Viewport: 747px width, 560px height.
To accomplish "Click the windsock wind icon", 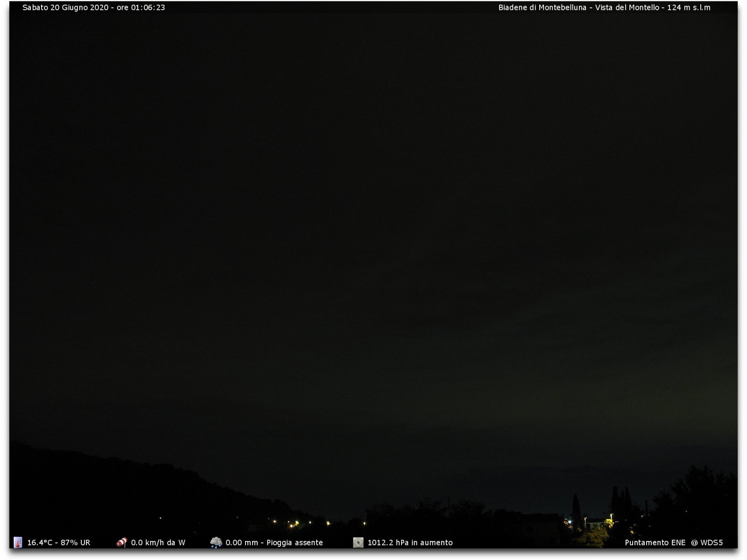I will [121, 542].
